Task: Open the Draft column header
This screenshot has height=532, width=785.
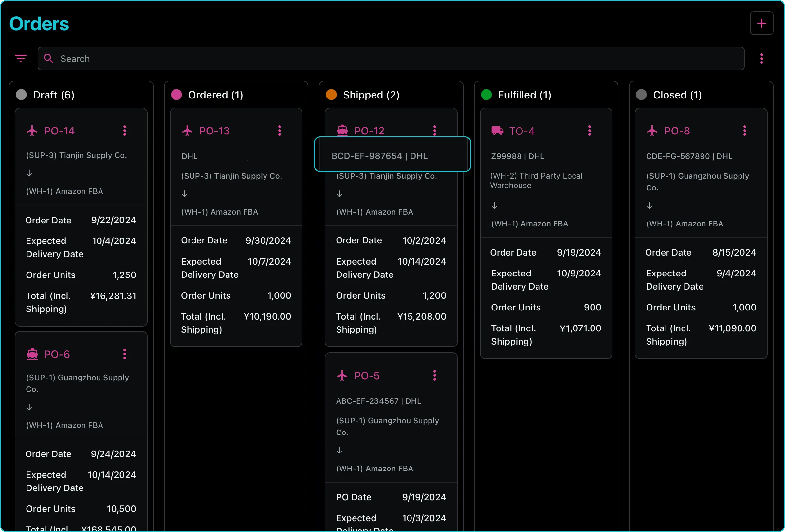Action: (53, 95)
